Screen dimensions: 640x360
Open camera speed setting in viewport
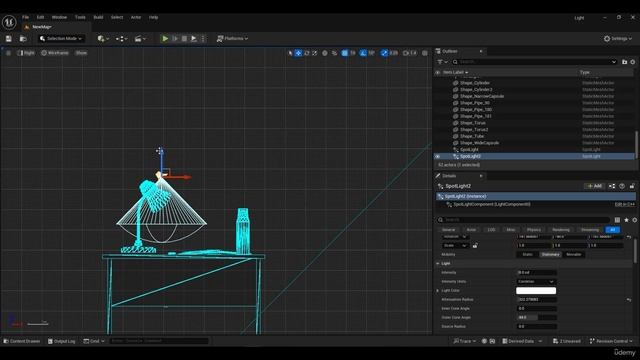click(410, 53)
